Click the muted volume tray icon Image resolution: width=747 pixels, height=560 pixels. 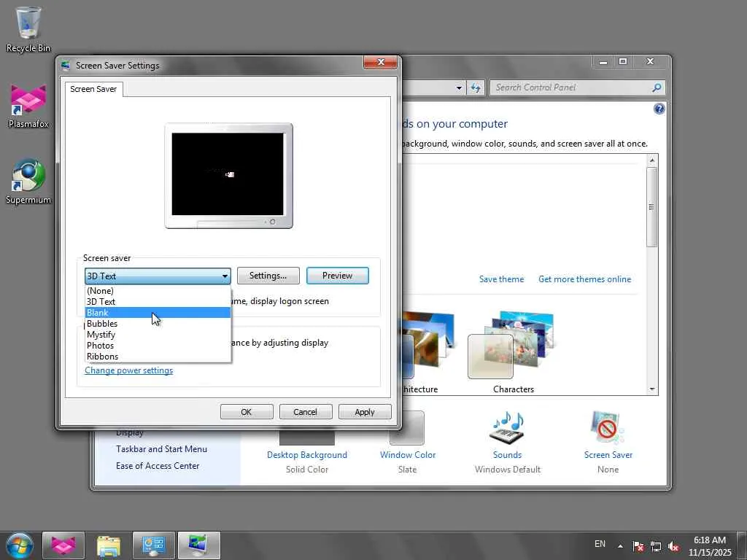click(673, 546)
